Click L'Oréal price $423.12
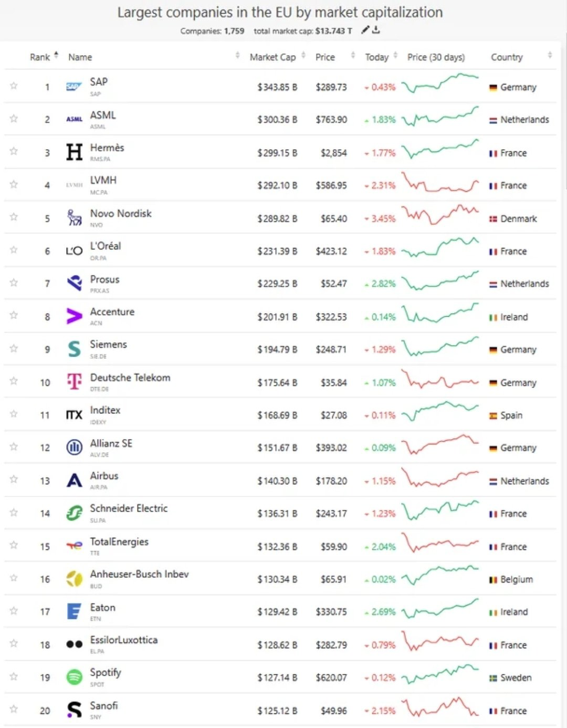The width and height of the screenshot is (567, 728). (x=331, y=251)
